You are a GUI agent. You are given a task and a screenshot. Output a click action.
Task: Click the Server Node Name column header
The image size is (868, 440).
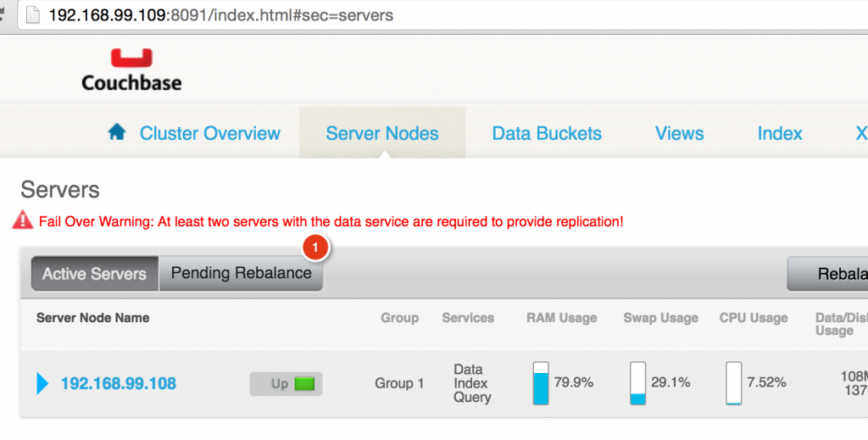tap(93, 318)
